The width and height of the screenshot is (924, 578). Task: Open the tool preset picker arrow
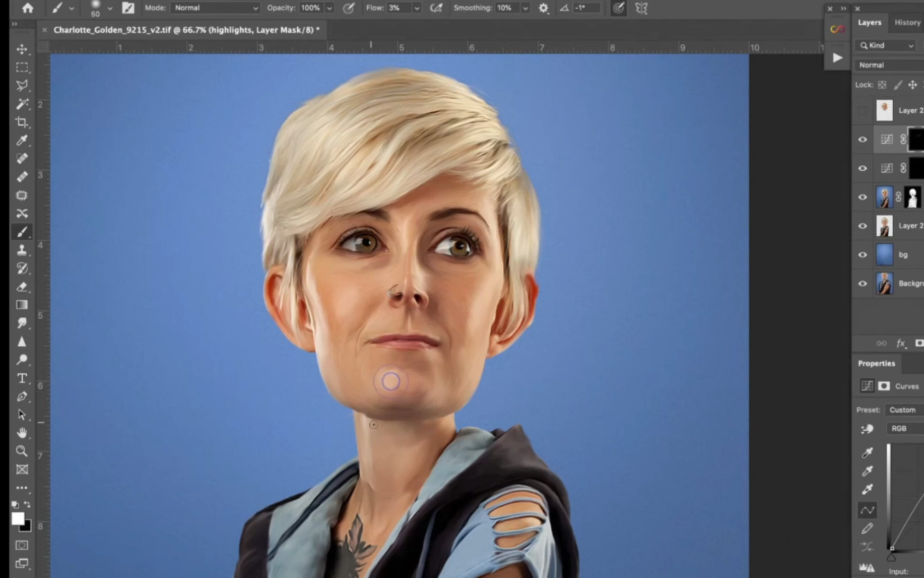point(71,8)
